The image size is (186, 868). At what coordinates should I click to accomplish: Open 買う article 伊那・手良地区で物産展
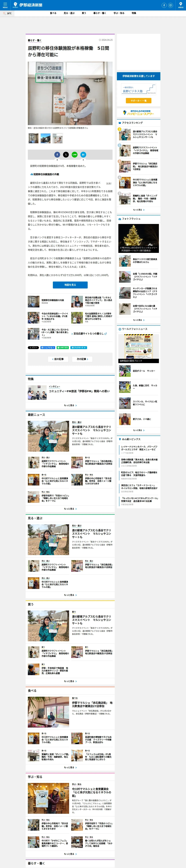[48, 669]
